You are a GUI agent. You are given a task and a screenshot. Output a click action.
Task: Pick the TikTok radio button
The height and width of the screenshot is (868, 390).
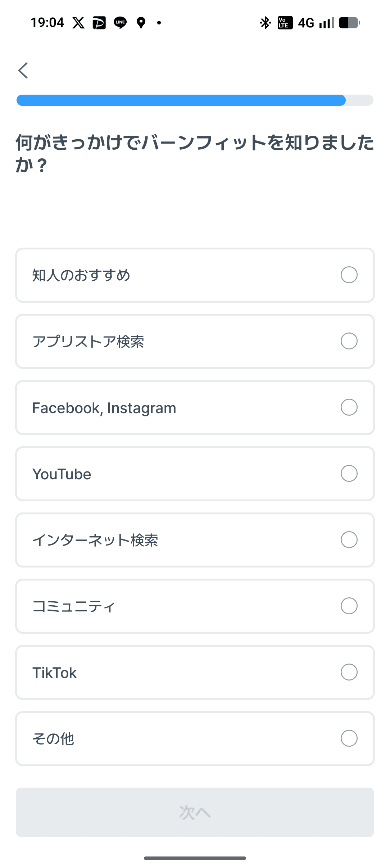click(x=349, y=672)
